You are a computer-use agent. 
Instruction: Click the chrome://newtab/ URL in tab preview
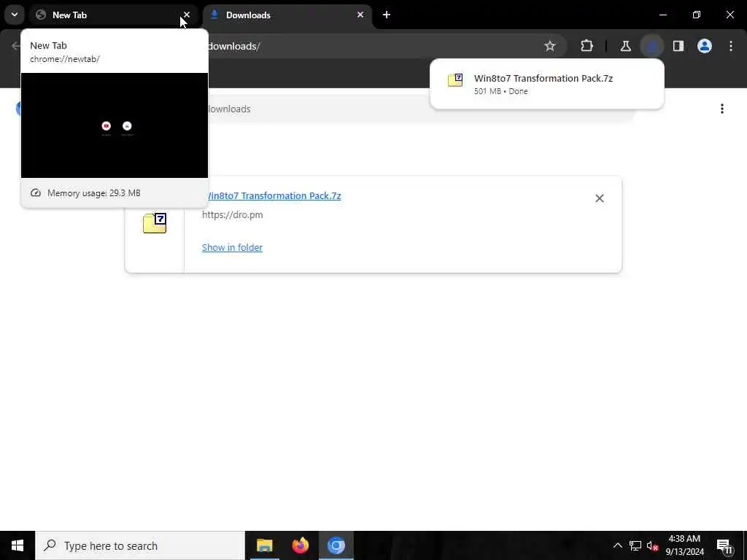(65, 59)
